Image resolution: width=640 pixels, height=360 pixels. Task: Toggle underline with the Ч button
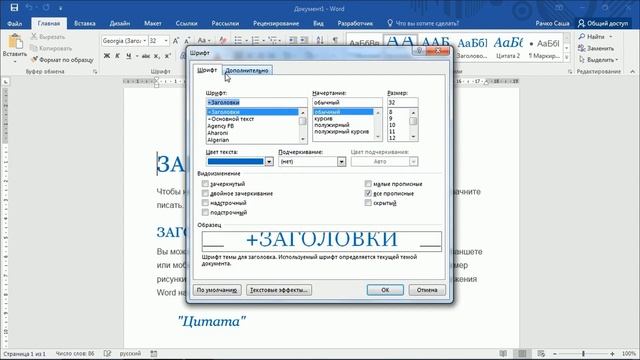[x=129, y=56]
